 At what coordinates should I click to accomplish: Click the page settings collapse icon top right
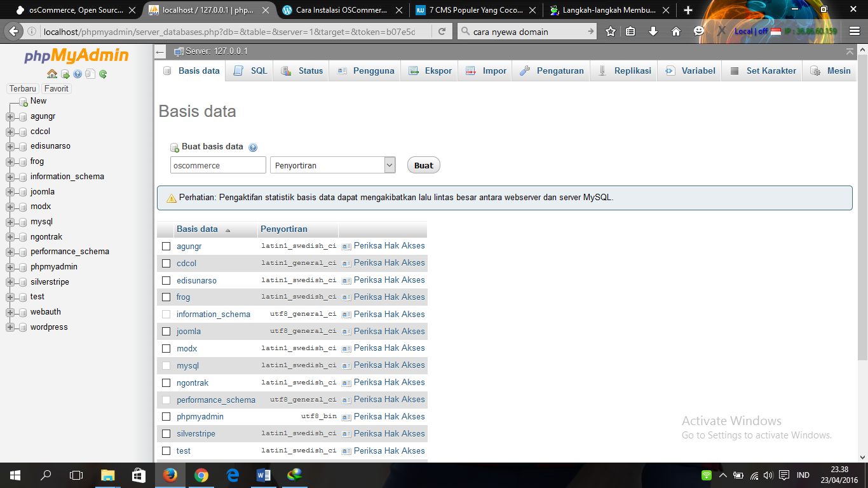point(850,51)
